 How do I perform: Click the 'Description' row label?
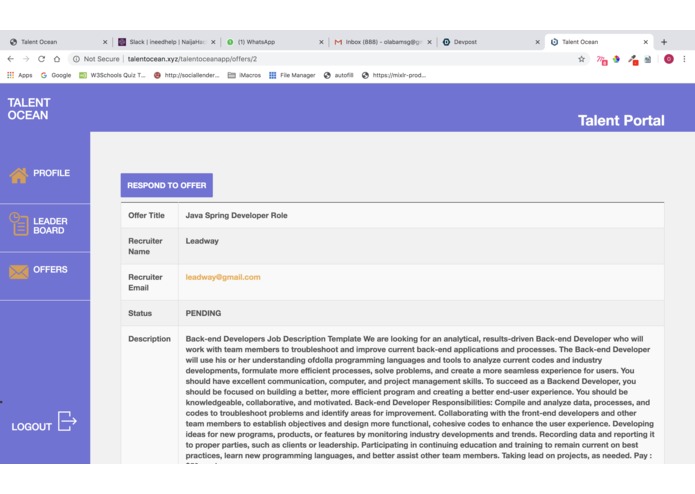[x=149, y=339]
